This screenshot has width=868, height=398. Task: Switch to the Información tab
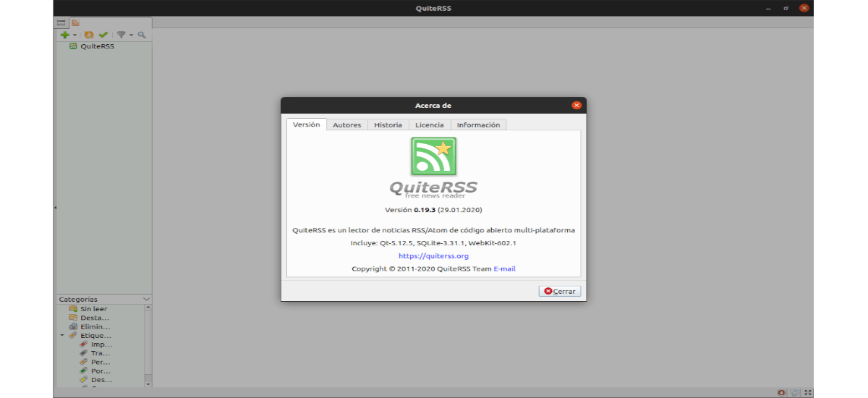[478, 125]
